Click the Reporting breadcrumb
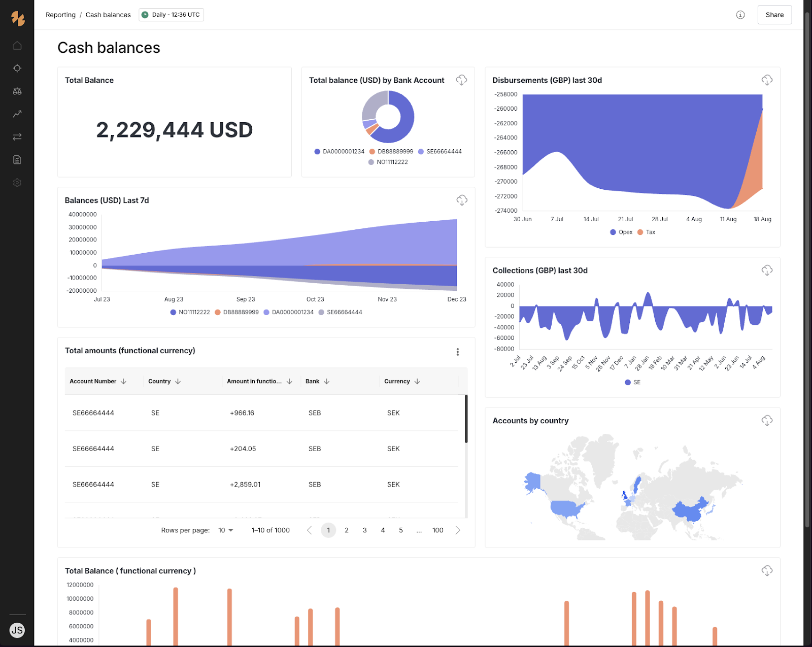The image size is (812, 647). (60, 15)
